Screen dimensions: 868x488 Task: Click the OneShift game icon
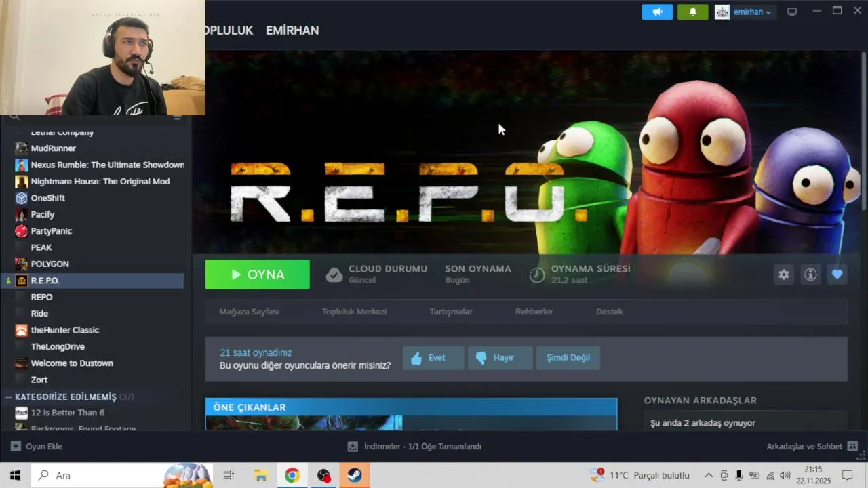tap(22, 198)
